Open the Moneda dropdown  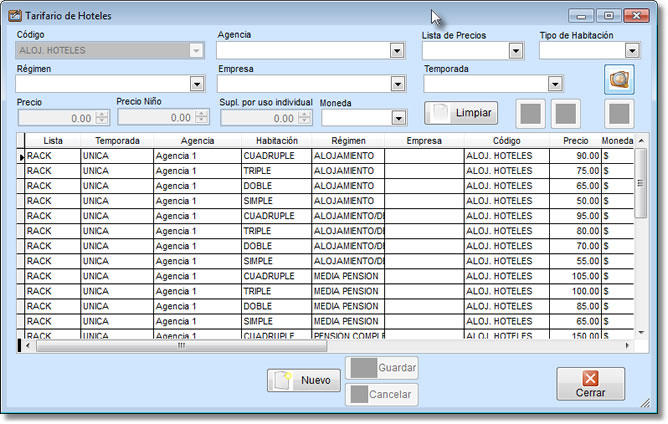coord(399,118)
